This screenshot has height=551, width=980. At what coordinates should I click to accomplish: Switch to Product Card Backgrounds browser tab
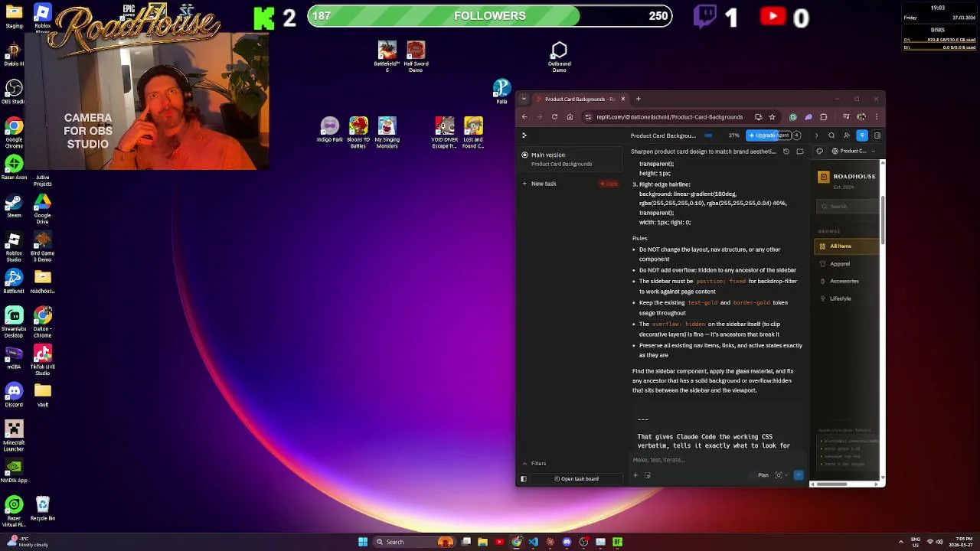point(580,99)
